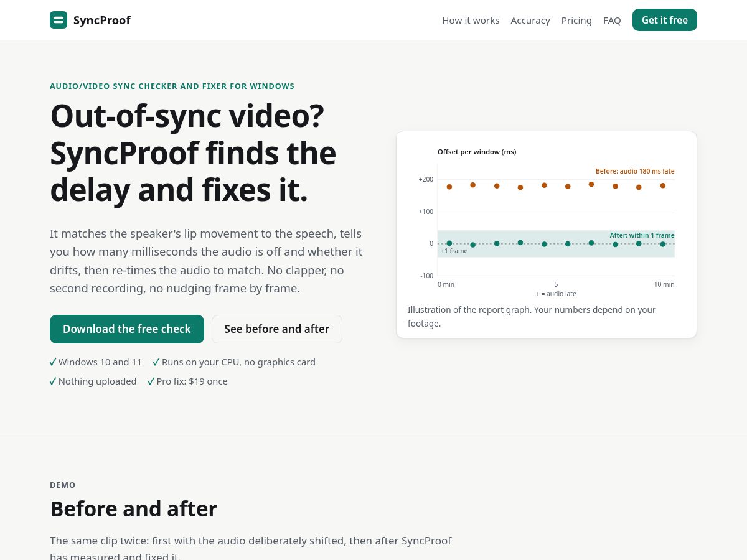Click the ±1 frame band label
Viewport: 747px width, 560px height.
pos(454,251)
